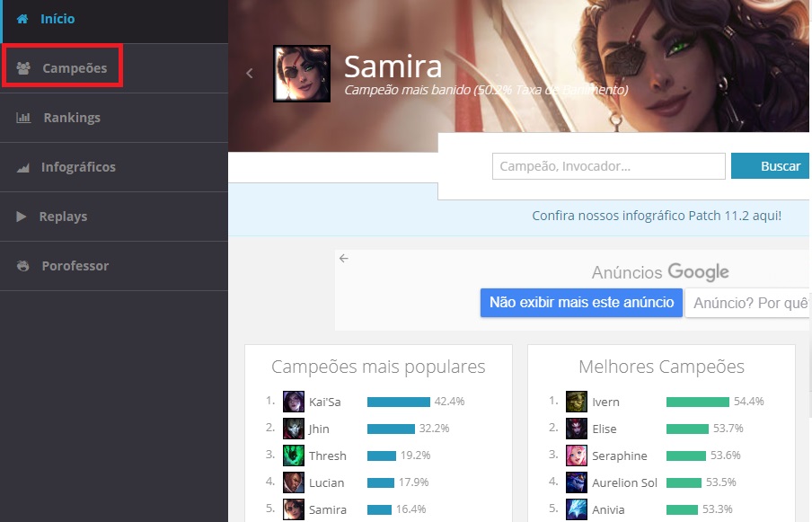Screen dimensions: 812x522
Task: Click the Melhores Campeões heading
Action: pyautogui.click(x=661, y=367)
